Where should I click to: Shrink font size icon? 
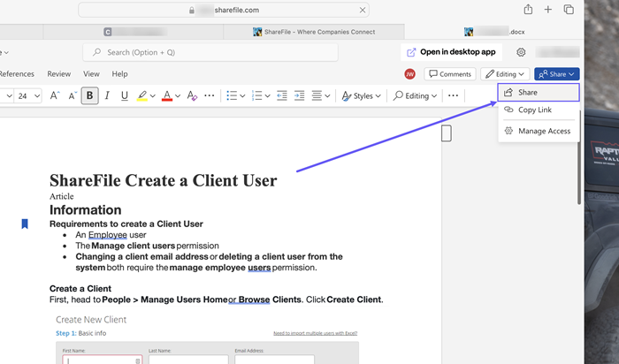tap(72, 95)
